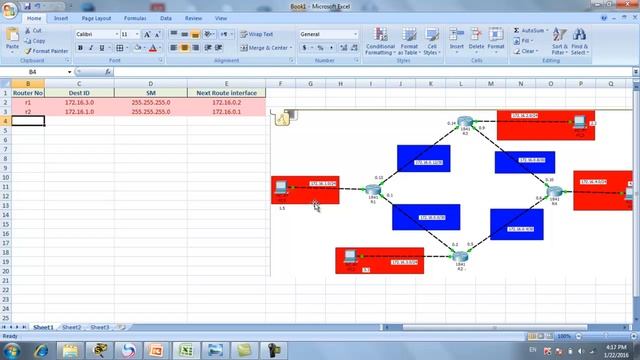Undo the last action
Viewport: 640px width, 360px height.
tap(38, 6)
